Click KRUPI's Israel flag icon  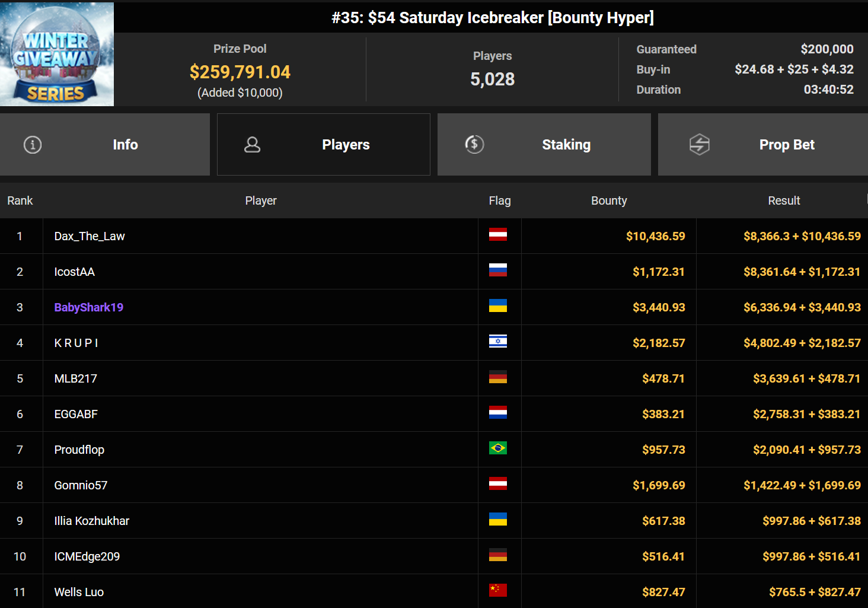(x=497, y=342)
